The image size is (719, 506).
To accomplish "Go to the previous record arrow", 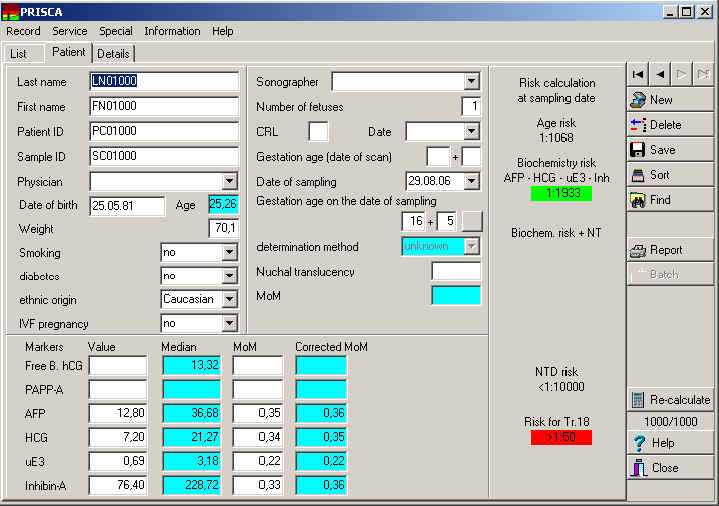I will coord(660,74).
